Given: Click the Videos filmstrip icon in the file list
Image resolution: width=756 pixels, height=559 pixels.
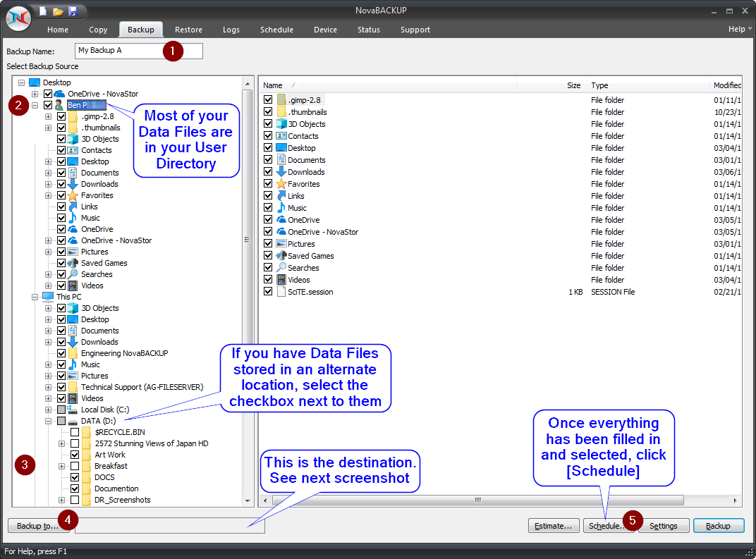Looking at the screenshot, I should 281,280.
